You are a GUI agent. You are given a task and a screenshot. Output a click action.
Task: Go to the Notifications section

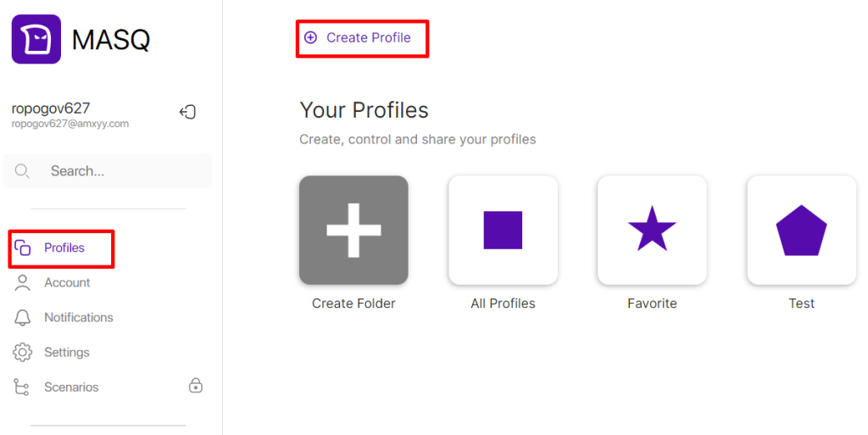79,318
